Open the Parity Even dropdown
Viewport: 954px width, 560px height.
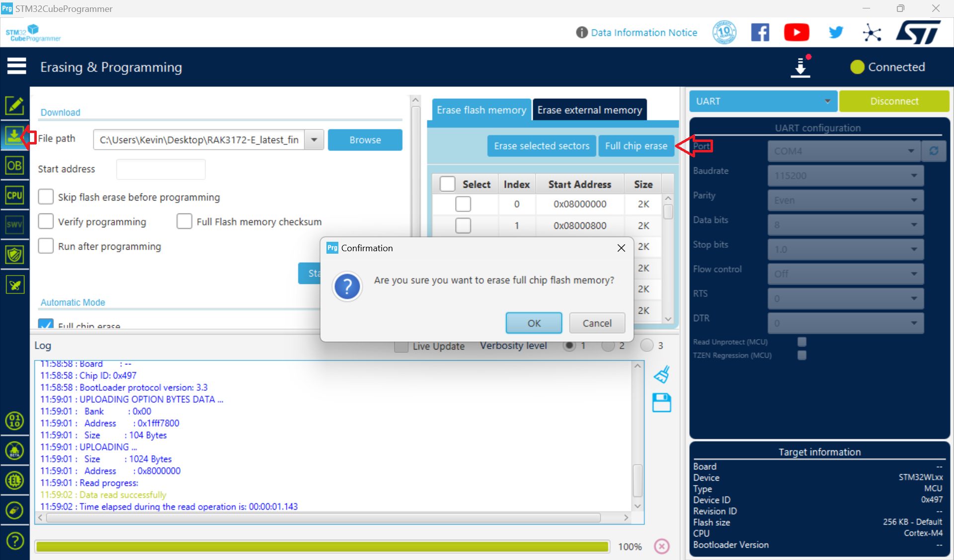coord(846,200)
